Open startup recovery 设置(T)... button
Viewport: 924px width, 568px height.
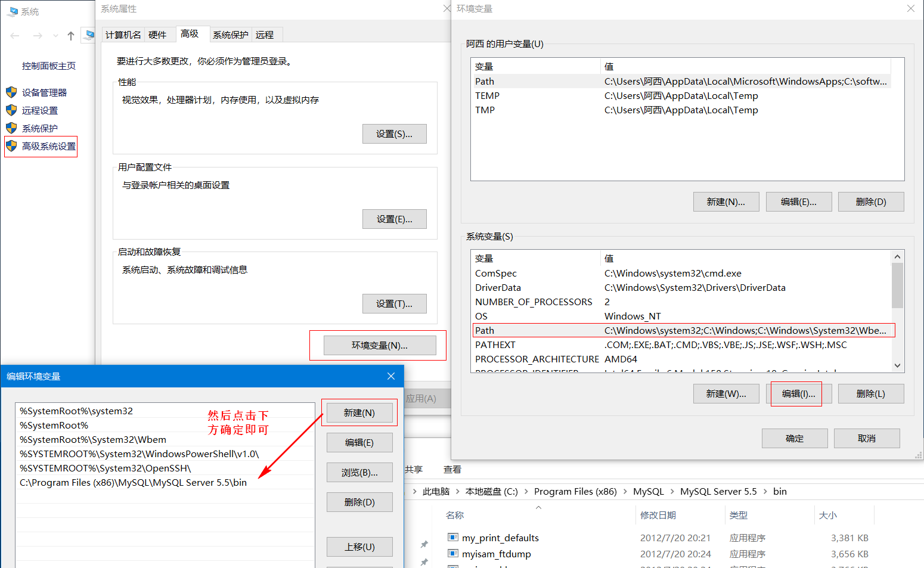[x=395, y=304]
